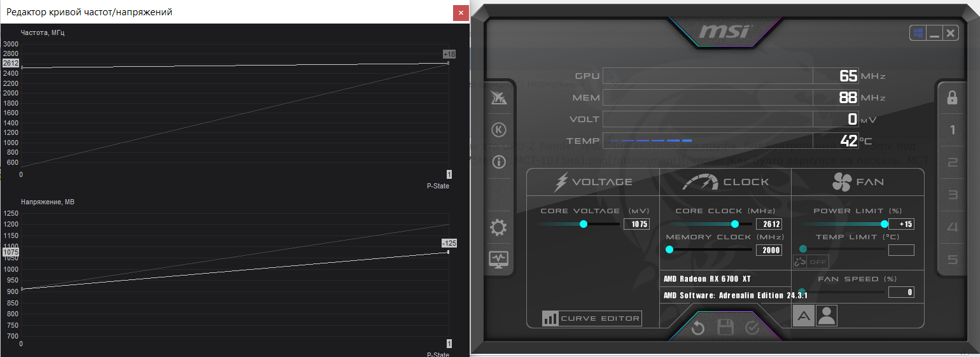Select profile slot 1
Viewport: 980px width, 357px height.
[952, 130]
